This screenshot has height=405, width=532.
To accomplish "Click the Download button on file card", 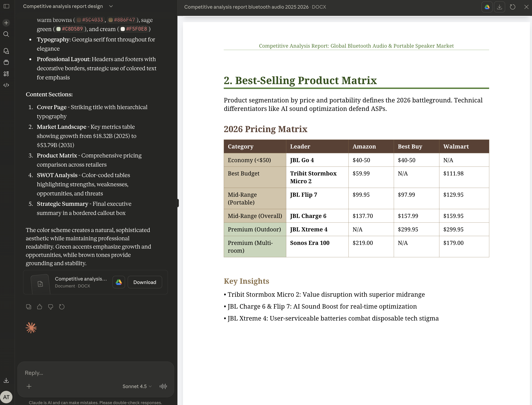I will [145, 282].
